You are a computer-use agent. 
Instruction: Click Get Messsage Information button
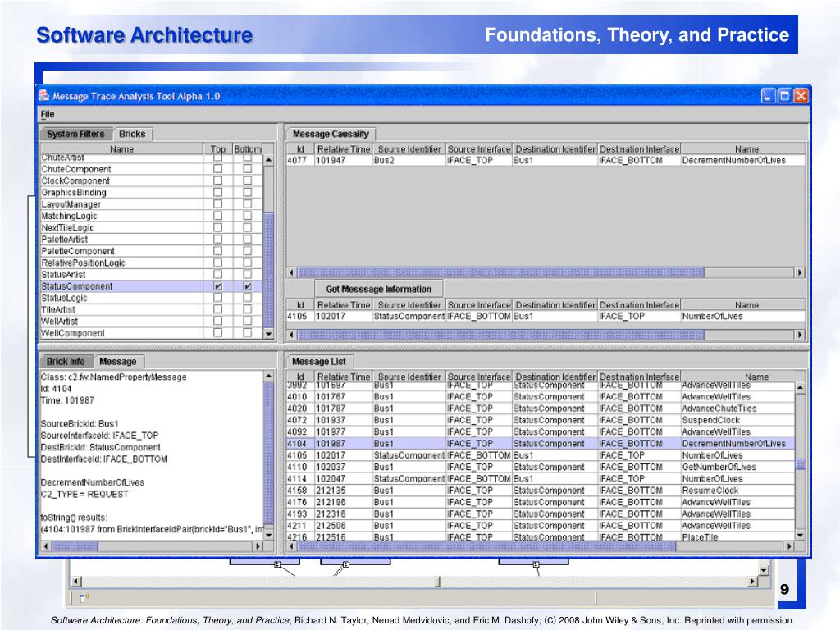378,290
